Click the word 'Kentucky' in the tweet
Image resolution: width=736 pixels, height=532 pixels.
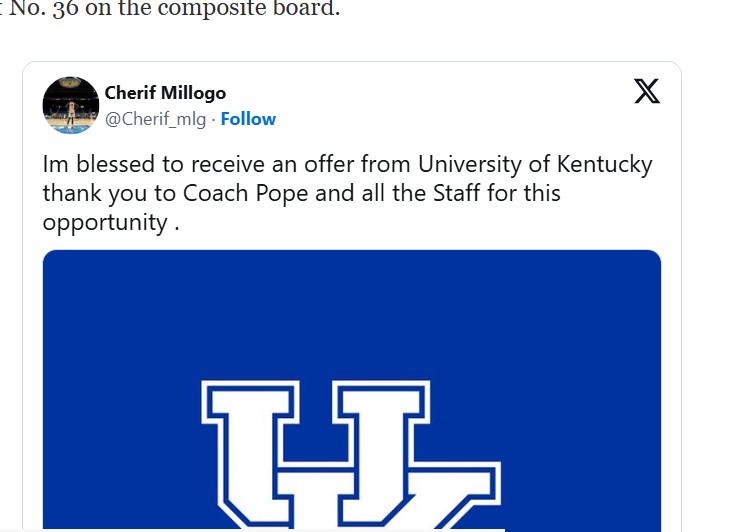[605, 165]
